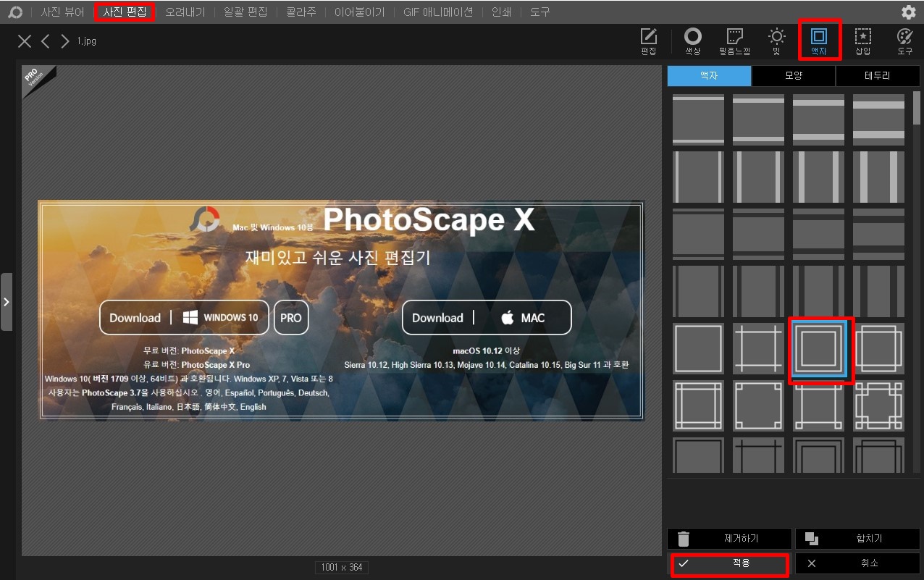Choose the ornate frame with interlocking squares
The height and width of the screenshot is (580, 924).
pos(878,405)
